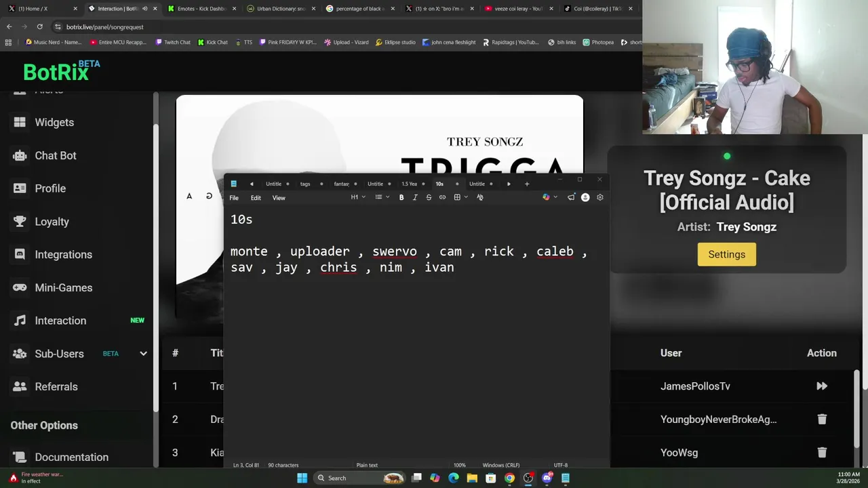Open Eklipse studio bookmark
This screenshot has width=868, height=488.
click(395, 42)
